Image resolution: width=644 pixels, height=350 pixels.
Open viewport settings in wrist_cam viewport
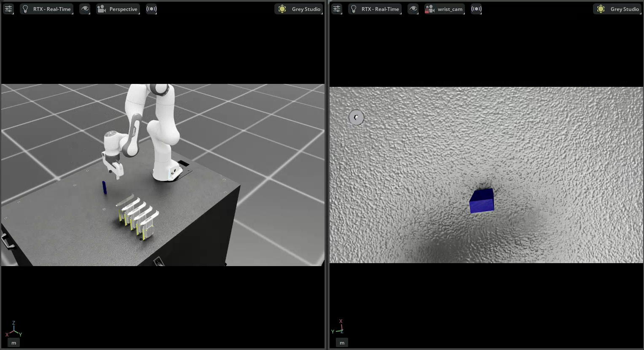point(336,9)
